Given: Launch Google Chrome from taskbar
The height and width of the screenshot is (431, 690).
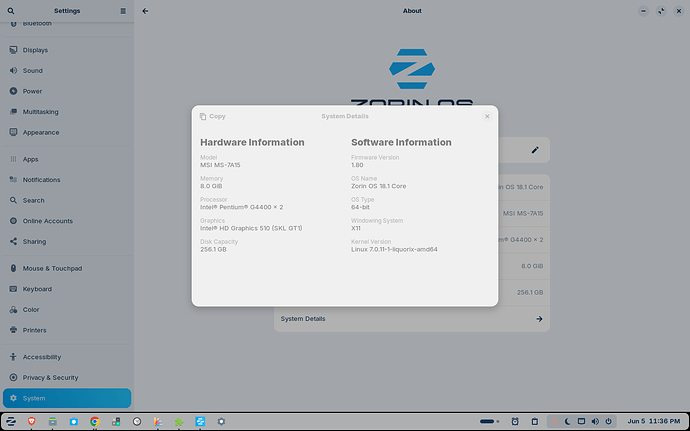Looking at the screenshot, I should (x=95, y=422).
